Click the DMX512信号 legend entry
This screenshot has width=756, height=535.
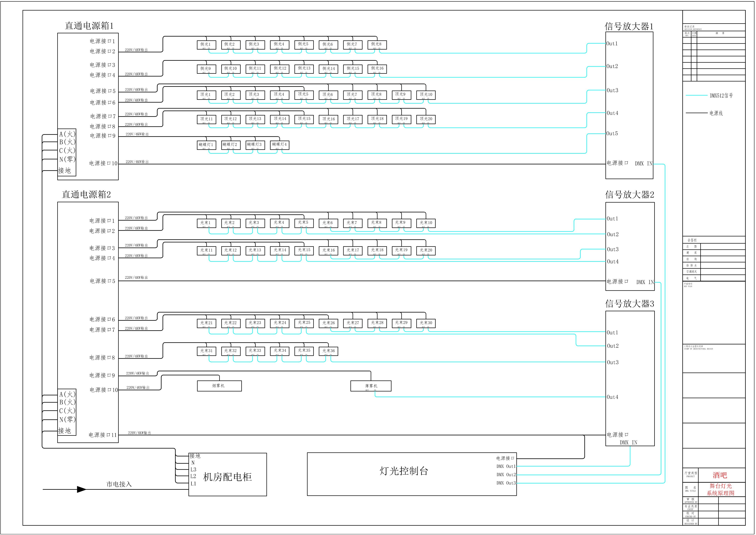click(722, 96)
